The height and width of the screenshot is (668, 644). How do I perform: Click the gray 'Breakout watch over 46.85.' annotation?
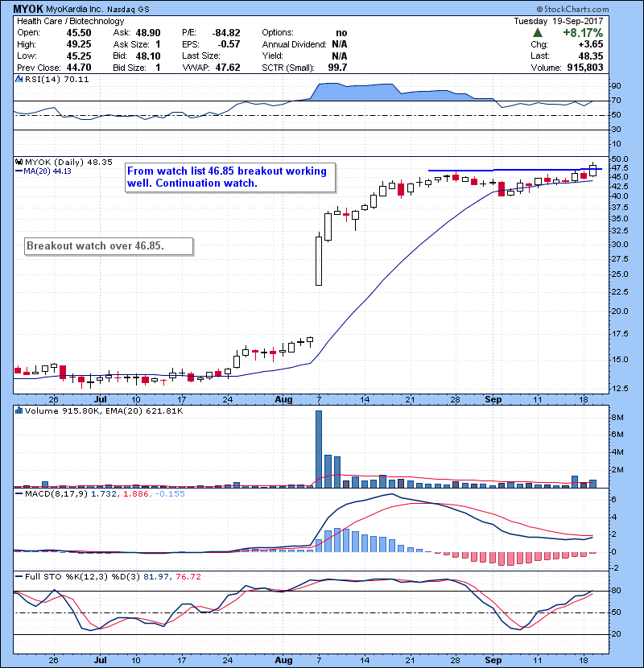pos(109,246)
